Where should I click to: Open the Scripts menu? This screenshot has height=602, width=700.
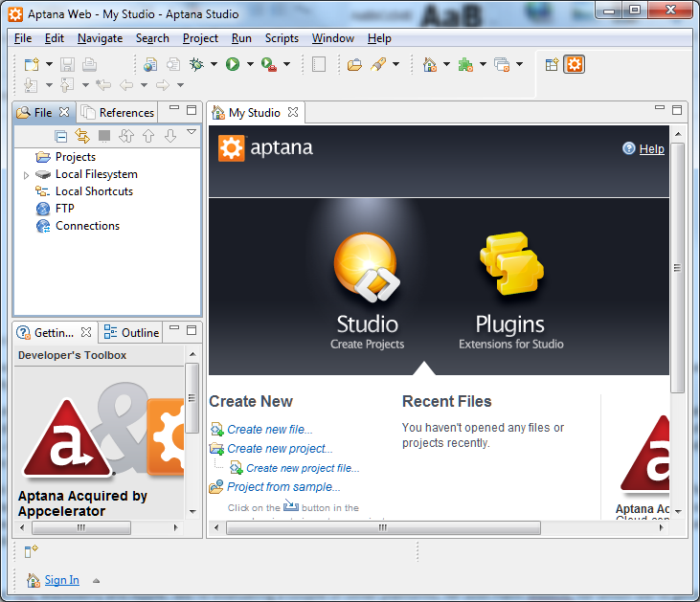(282, 38)
